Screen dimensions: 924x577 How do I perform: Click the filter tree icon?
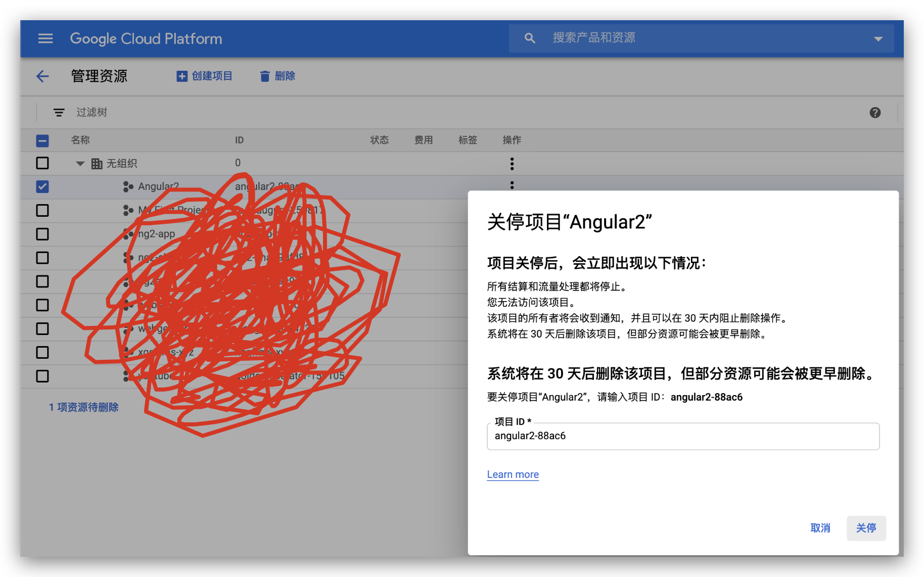tap(59, 112)
